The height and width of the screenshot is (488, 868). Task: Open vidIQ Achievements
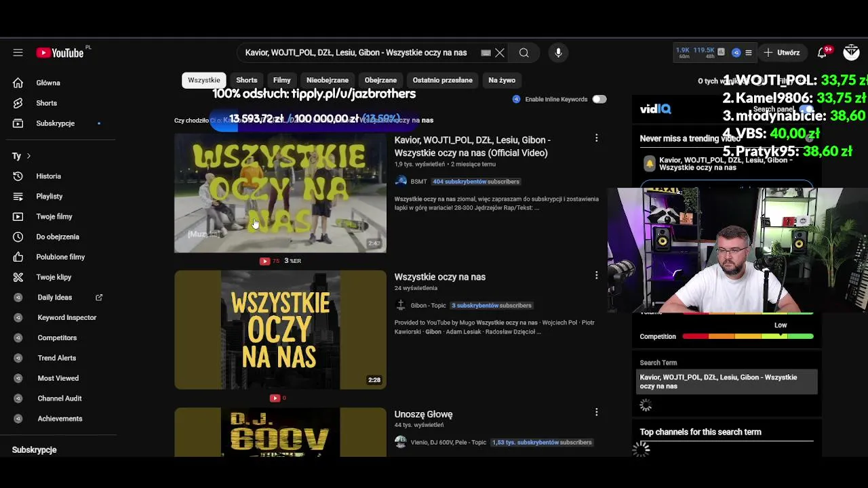point(58,419)
